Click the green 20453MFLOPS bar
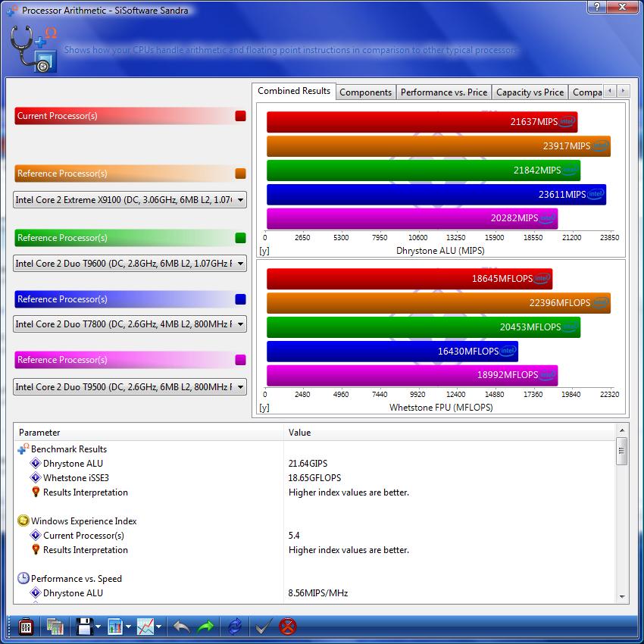 coord(424,327)
